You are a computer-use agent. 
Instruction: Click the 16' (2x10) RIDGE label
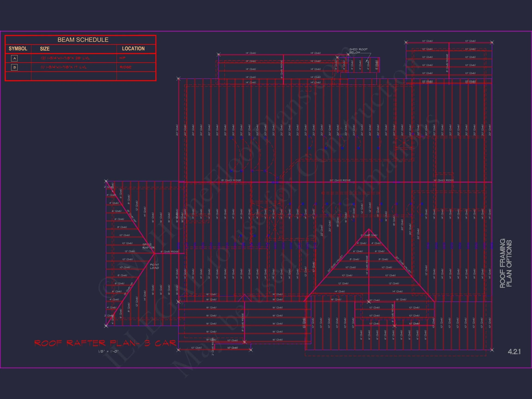click(x=444, y=180)
